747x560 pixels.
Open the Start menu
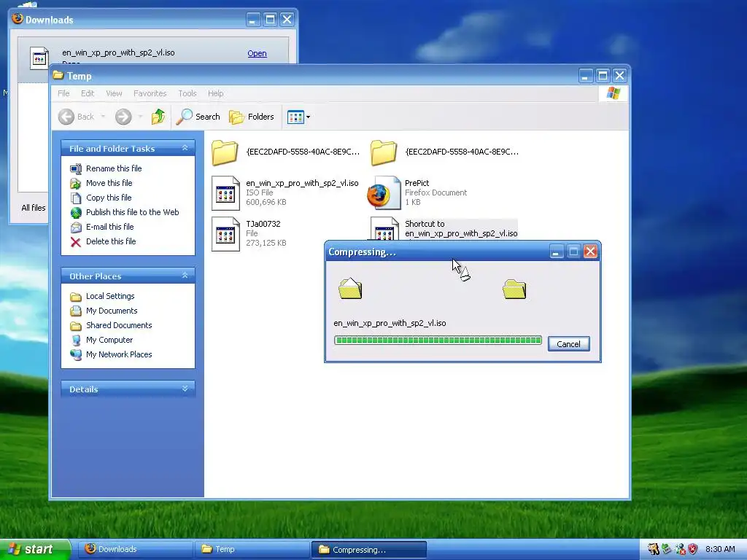[35, 549]
